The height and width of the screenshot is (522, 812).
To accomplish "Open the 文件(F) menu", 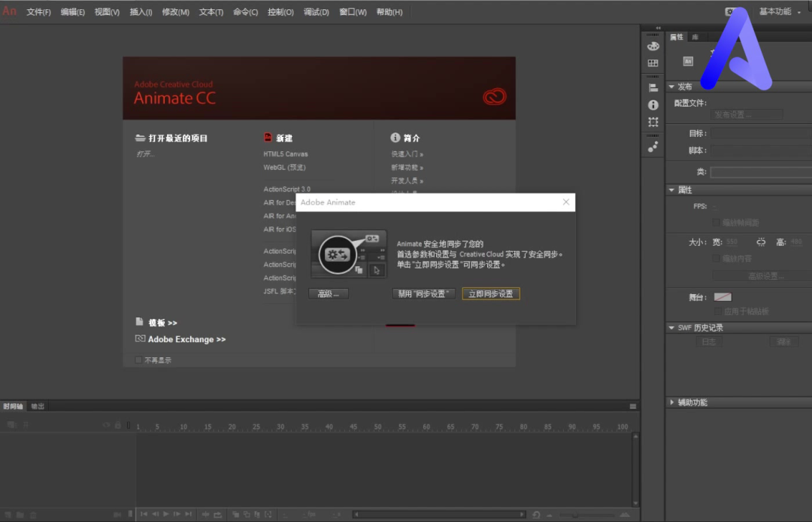I will (x=39, y=12).
